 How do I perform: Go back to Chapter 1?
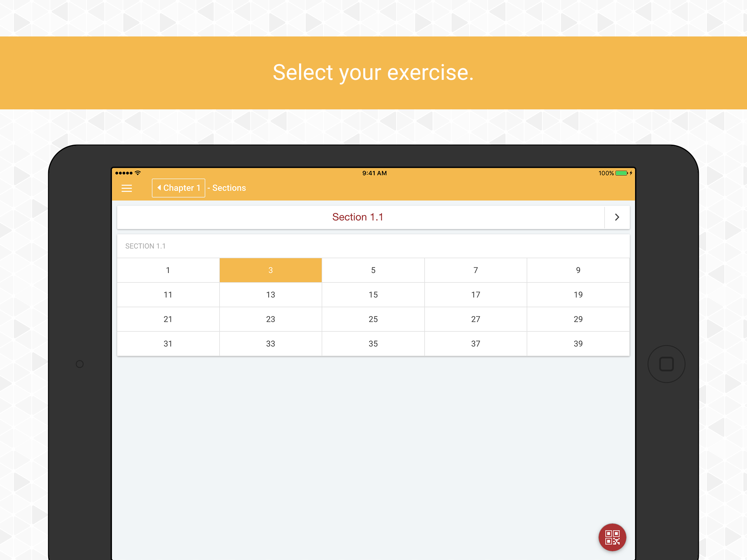(178, 188)
